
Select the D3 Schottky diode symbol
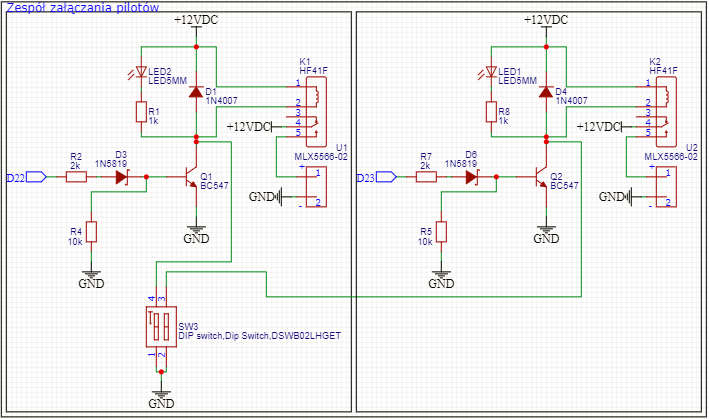click(122, 177)
